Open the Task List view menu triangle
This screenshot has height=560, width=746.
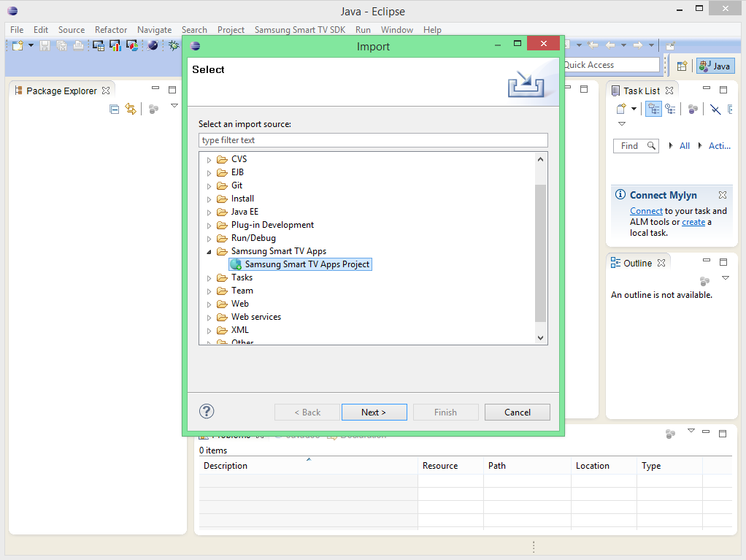[622, 123]
